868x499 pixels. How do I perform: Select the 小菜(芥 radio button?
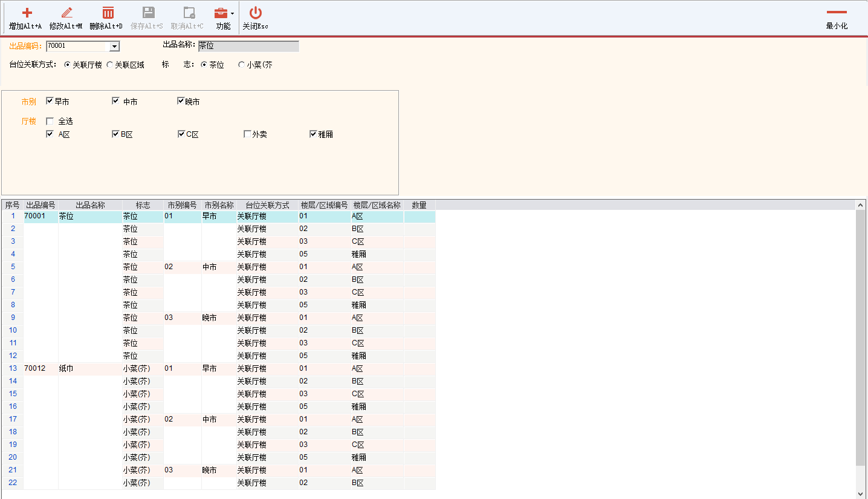241,65
